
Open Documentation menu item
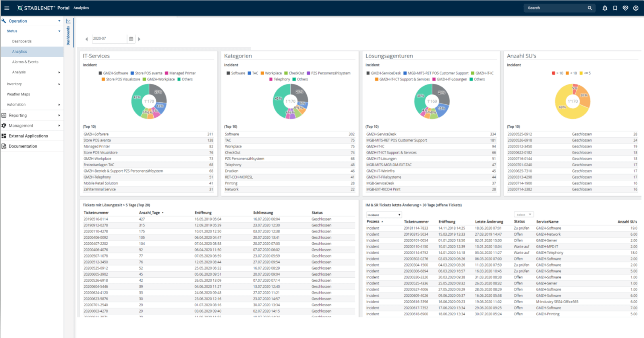23,146
